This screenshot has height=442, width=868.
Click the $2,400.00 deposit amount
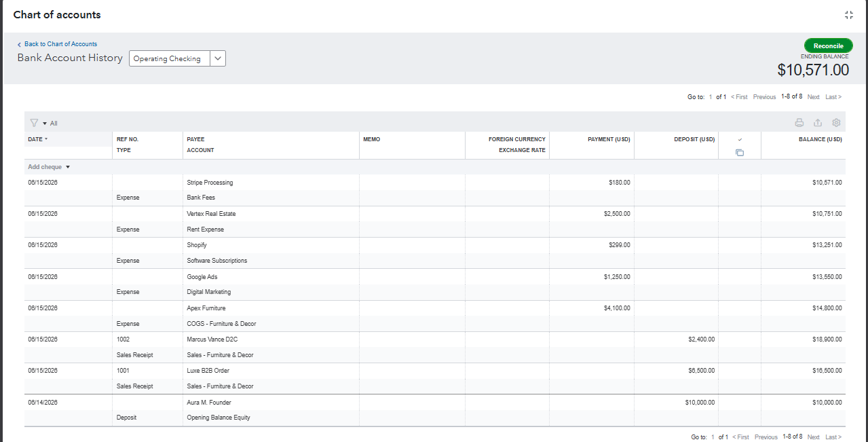pyautogui.click(x=701, y=339)
